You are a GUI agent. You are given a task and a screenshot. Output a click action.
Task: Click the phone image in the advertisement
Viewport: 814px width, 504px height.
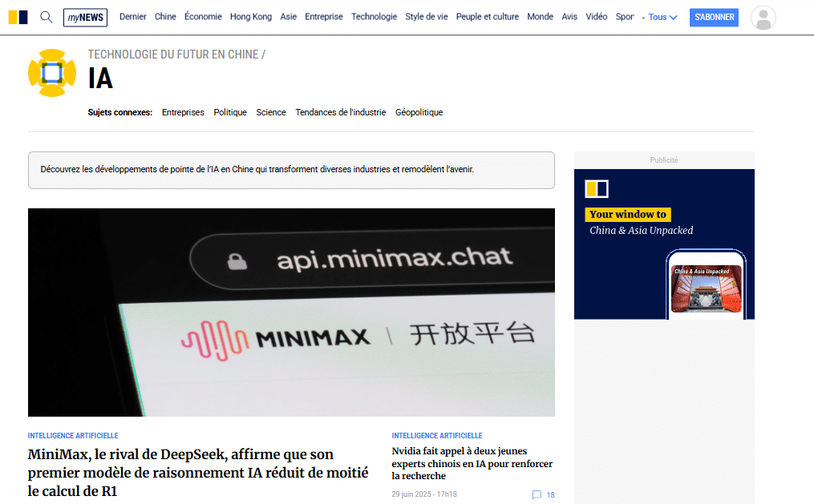coord(706,284)
